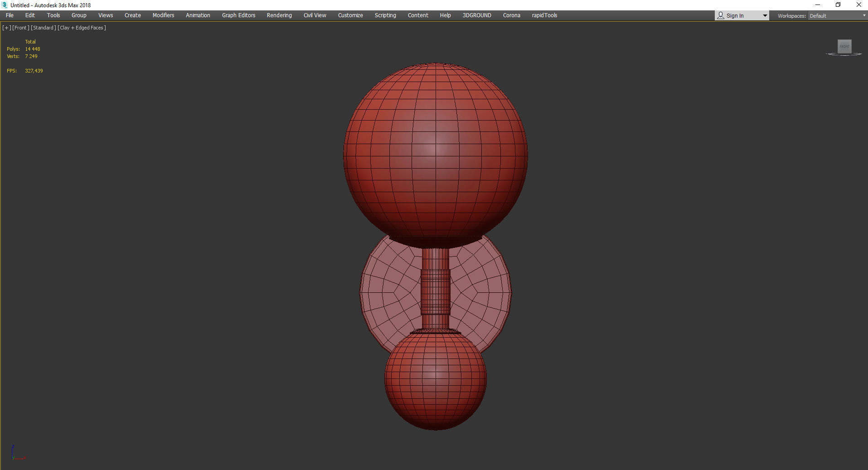Click the 3ds Max application icon
The width and height of the screenshot is (868, 470).
(5, 5)
